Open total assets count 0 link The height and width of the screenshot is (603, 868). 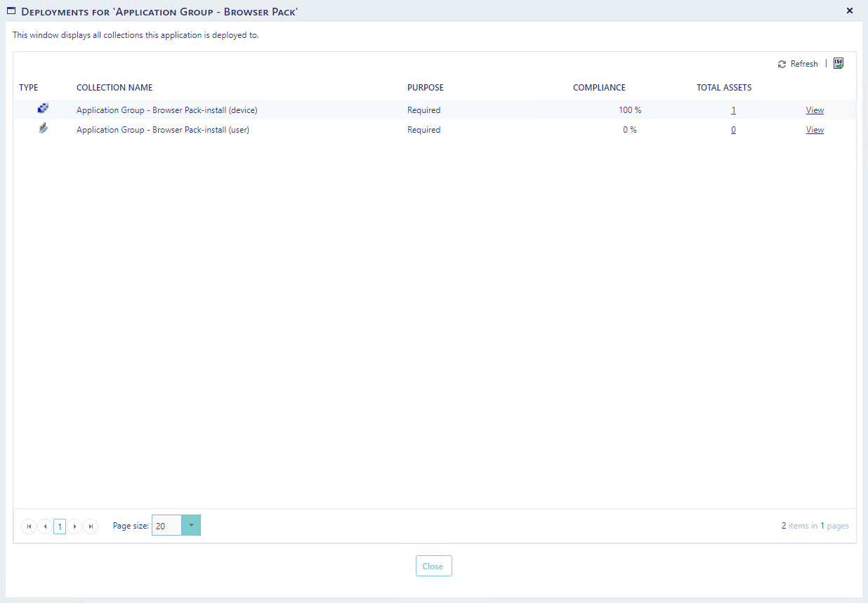click(x=733, y=130)
